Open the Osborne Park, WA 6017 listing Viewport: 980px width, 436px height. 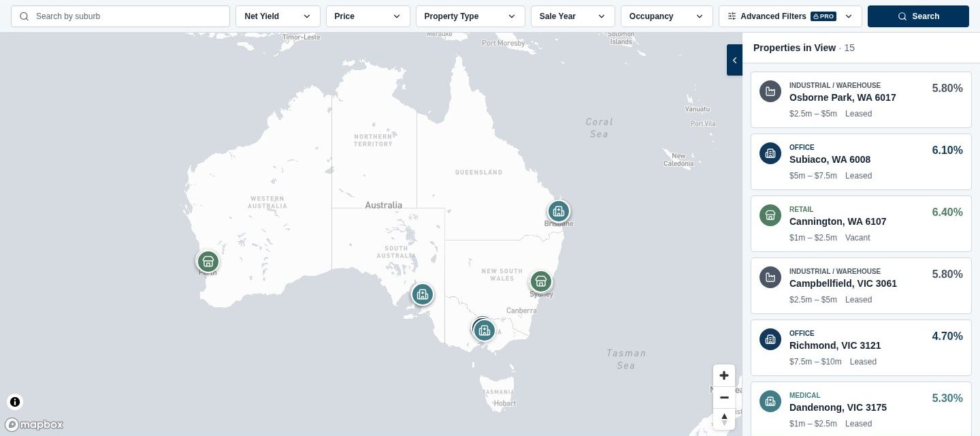pyautogui.click(x=861, y=99)
